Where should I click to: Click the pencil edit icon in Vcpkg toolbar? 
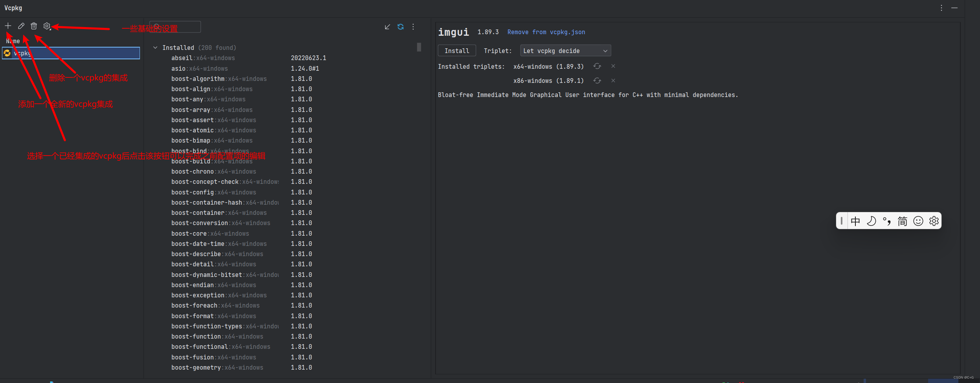click(x=21, y=26)
